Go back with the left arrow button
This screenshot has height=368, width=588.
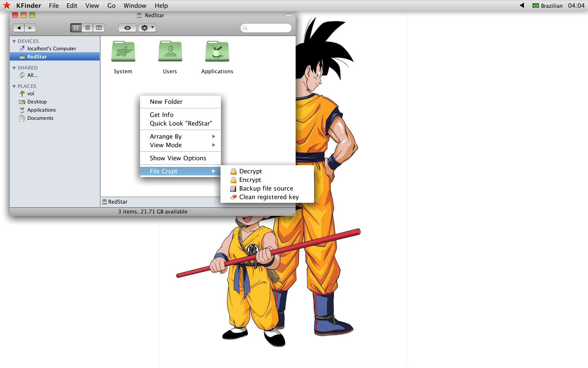pos(19,28)
